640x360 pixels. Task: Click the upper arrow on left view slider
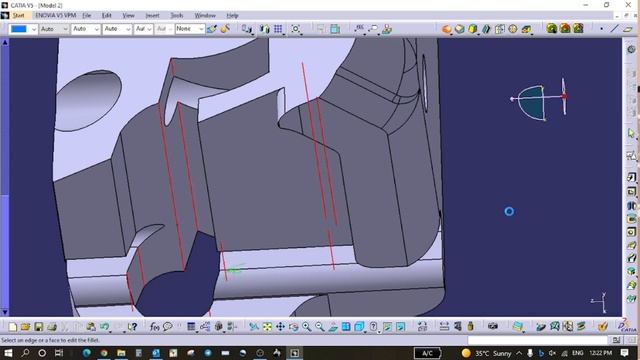(5, 42)
